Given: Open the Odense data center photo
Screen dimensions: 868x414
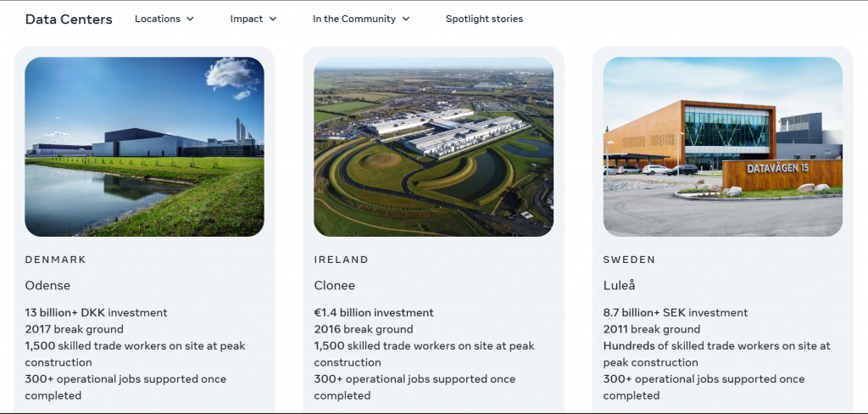Looking at the screenshot, I should coord(144,147).
